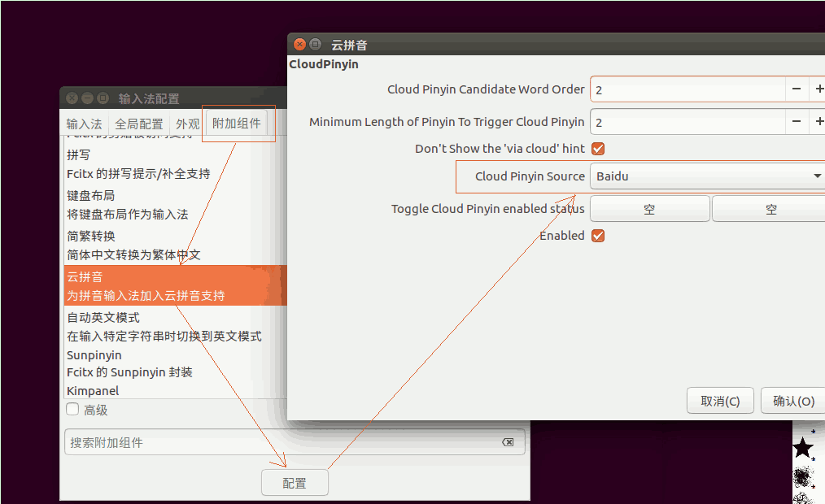Viewport: 825px width, 504px height.
Task: Click the 输入法配置 window title bar
Action: tap(173, 98)
